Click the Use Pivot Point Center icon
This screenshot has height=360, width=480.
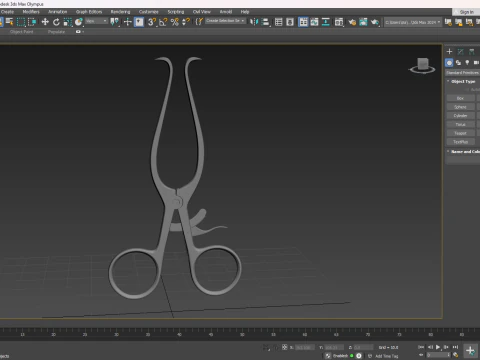[x=115, y=22]
